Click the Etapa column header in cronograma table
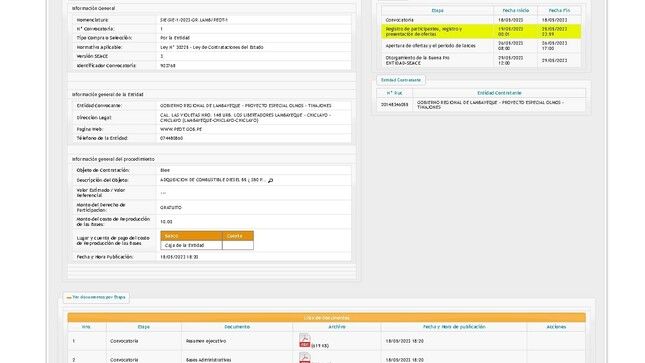Screen dimensions: 645x363 (x=437, y=10)
